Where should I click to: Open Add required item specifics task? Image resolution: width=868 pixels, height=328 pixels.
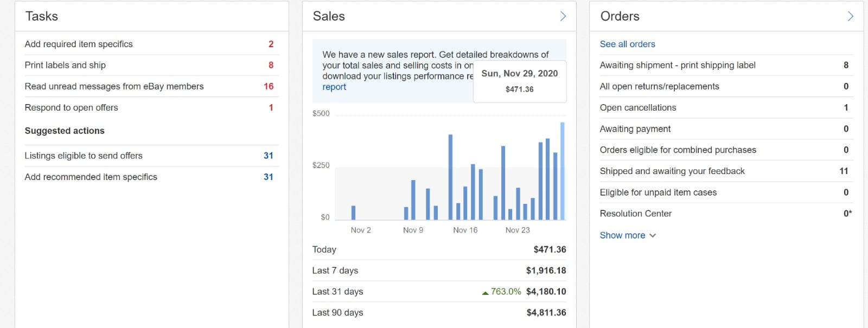coord(79,44)
